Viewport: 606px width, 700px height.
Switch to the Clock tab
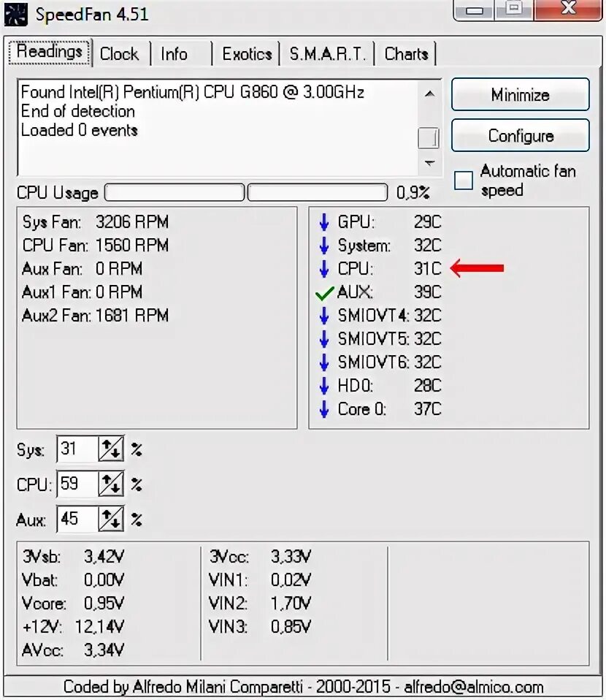coord(119,54)
